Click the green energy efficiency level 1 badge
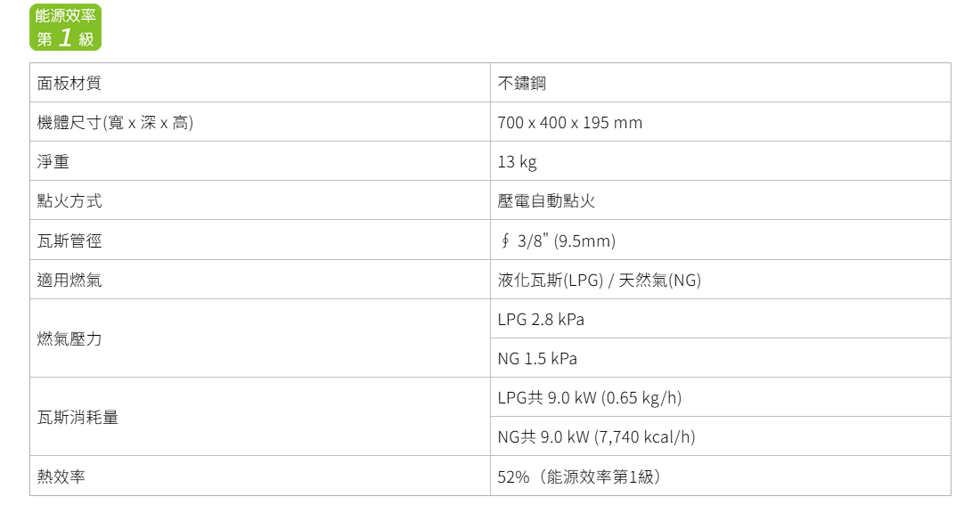The width and height of the screenshot is (980, 513). (65, 27)
